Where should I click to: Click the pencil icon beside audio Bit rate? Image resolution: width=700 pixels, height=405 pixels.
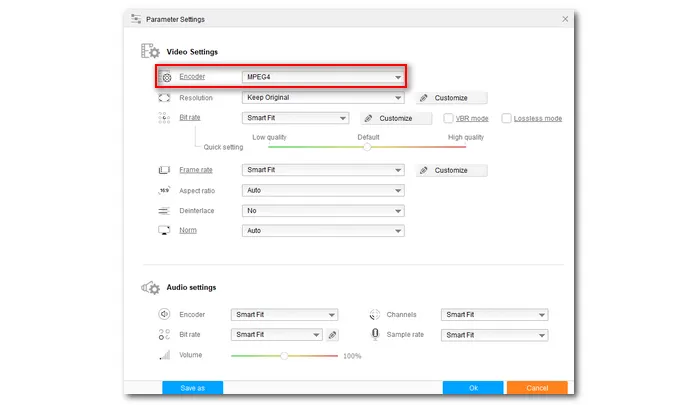pyautogui.click(x=333, y=335)
